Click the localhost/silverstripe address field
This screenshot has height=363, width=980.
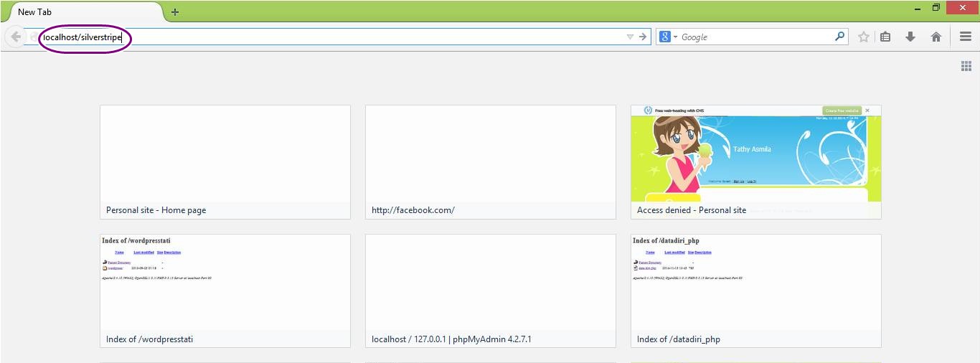323,37
